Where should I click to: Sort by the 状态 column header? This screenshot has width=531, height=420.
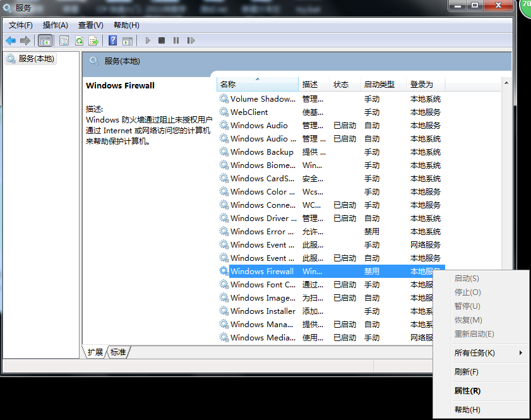(x=344, y=85)
